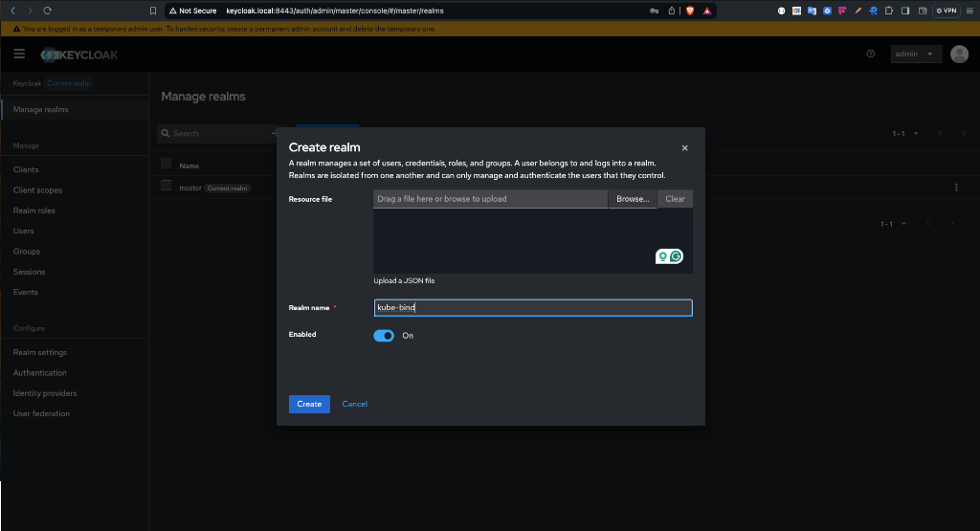Click the Keycloak logo

pyautogui.click(x=79, y=55)
